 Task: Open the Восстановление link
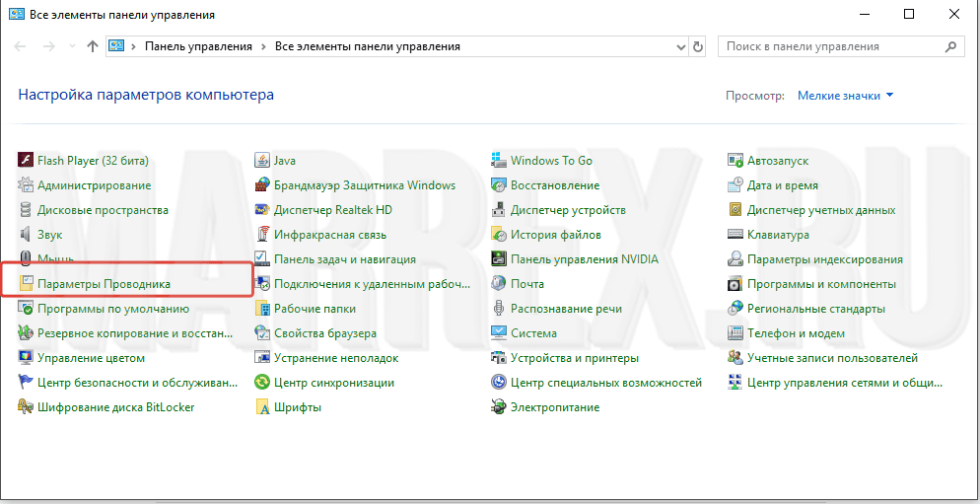coord(555,185)
